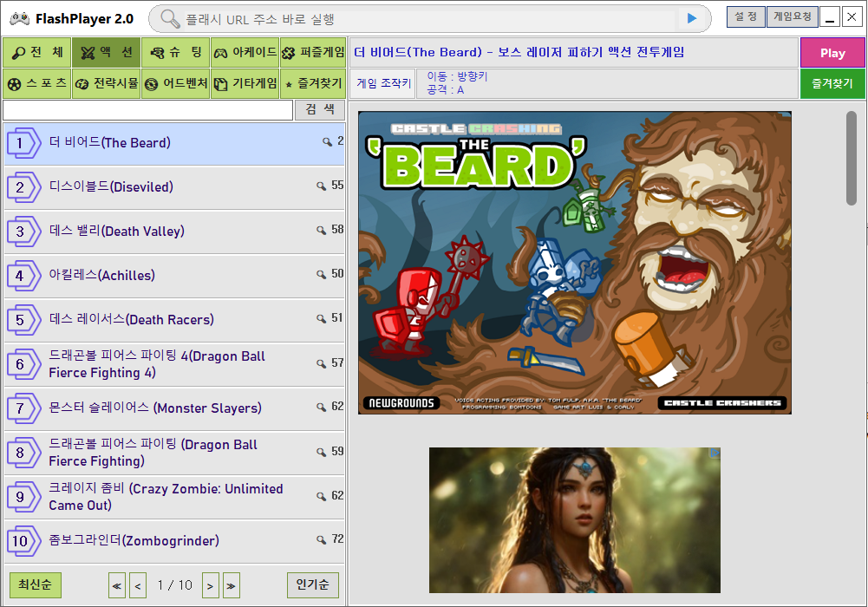Select the 전략시뮬 category tab

107,83
